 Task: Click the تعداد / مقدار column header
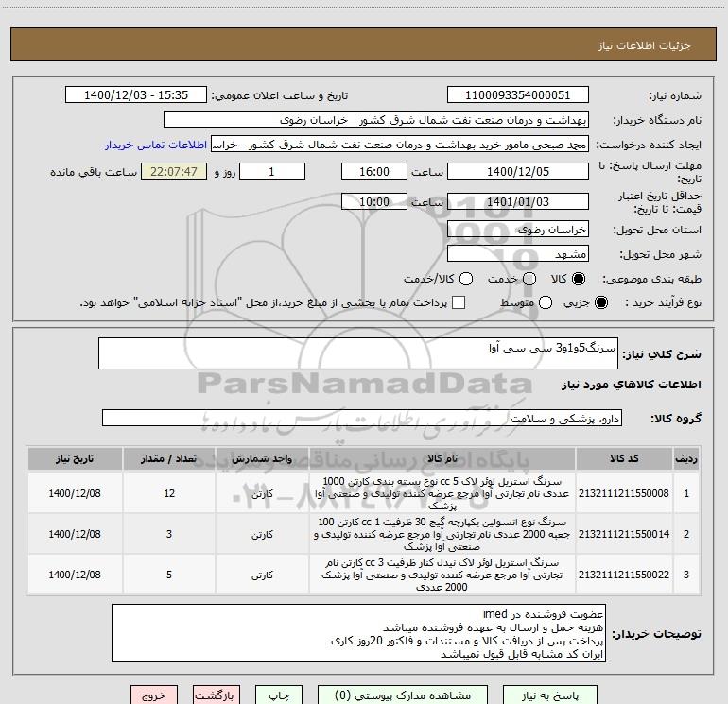coord(169,458)
